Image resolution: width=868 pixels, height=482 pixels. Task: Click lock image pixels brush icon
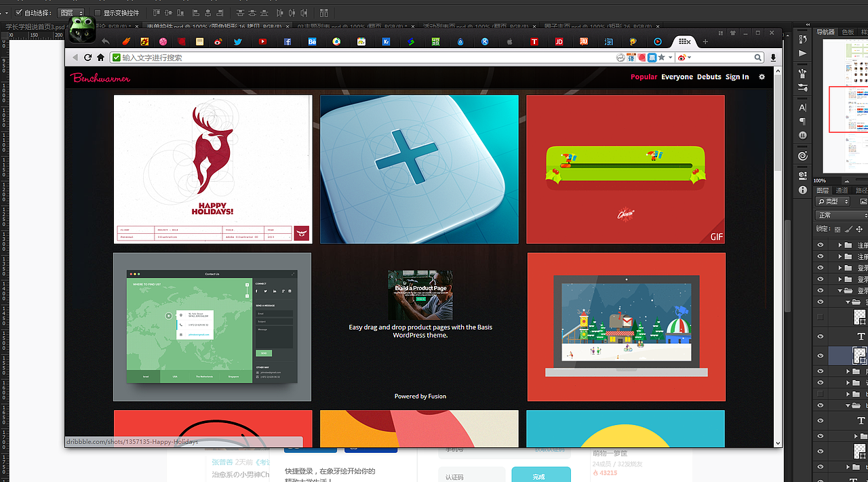pyautogui.click(x=848, y=229)
